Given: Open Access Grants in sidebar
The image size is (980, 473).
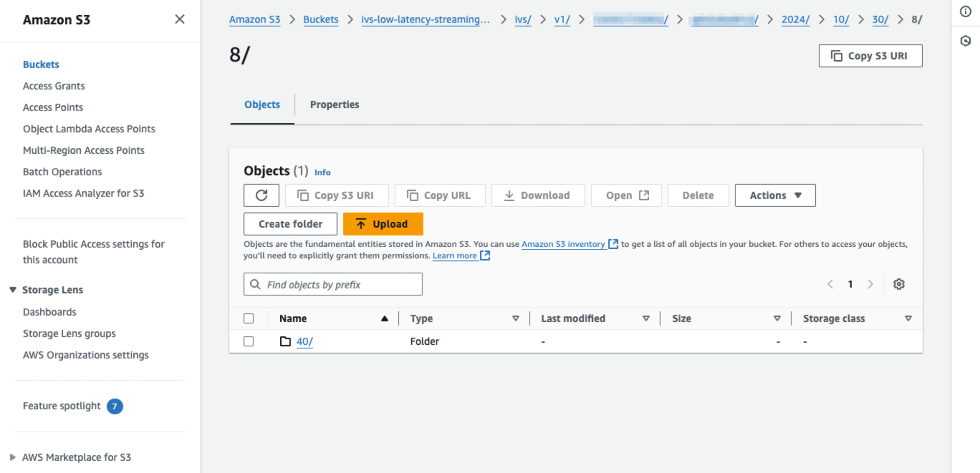Looking at the screenshot, I should [x=54, y=86].
